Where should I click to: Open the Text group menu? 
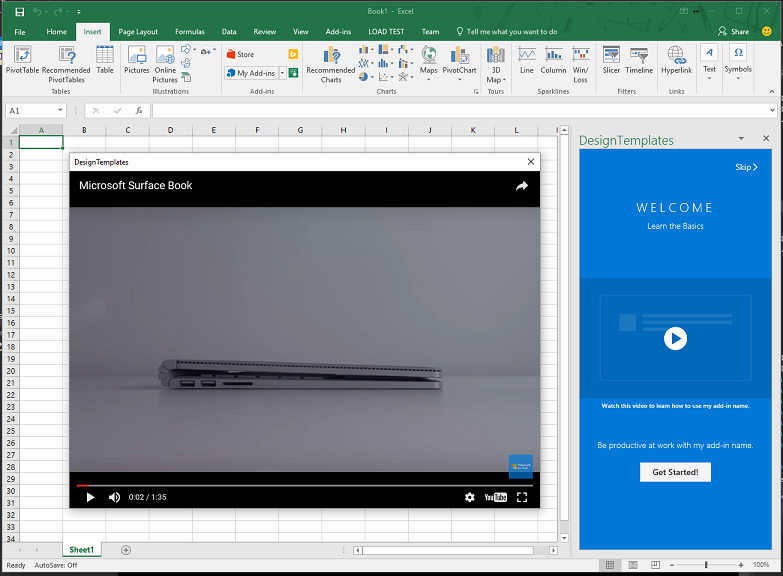(710, 62)
